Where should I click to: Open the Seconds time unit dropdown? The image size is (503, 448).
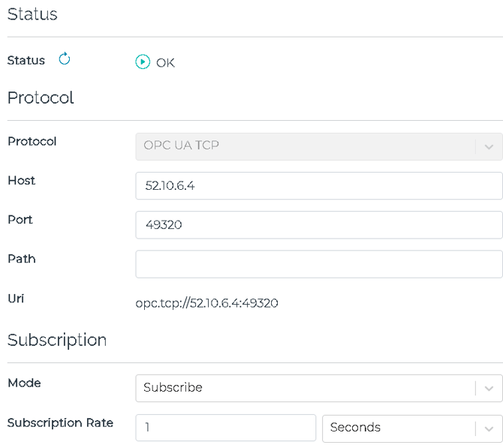tap(398, 428)
